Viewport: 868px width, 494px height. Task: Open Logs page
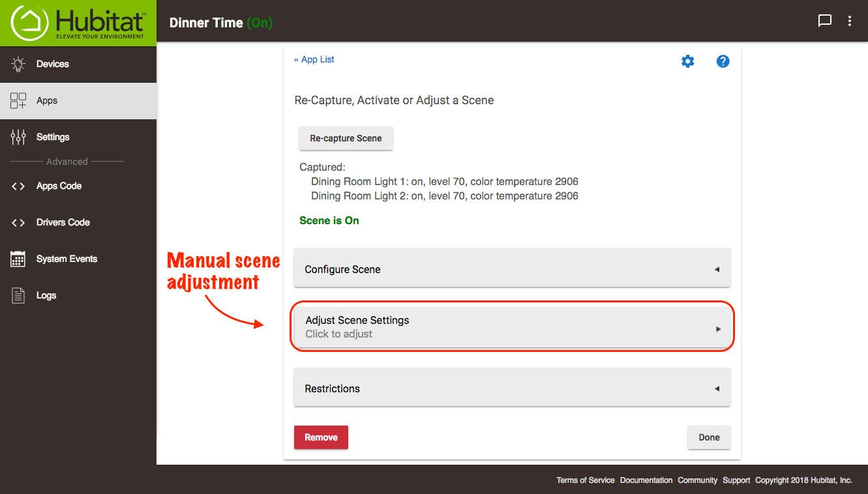click(x=78, y=295)
